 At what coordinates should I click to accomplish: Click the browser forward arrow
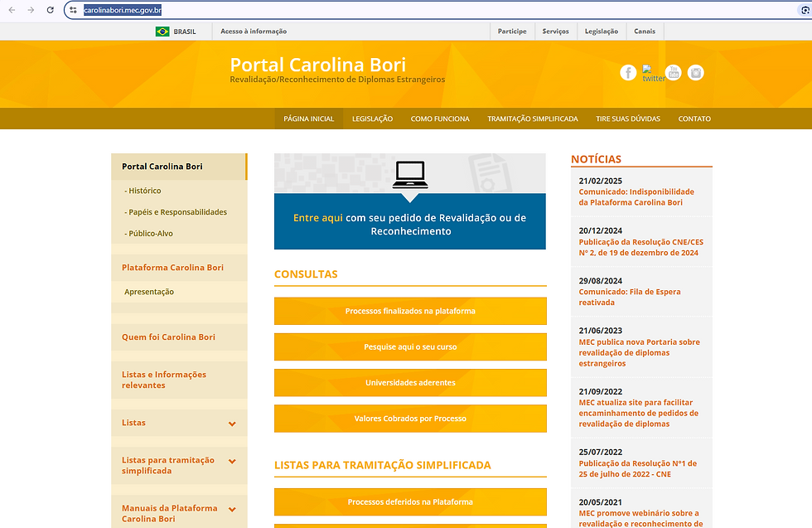pyautogui.click(x=31, y=10)
